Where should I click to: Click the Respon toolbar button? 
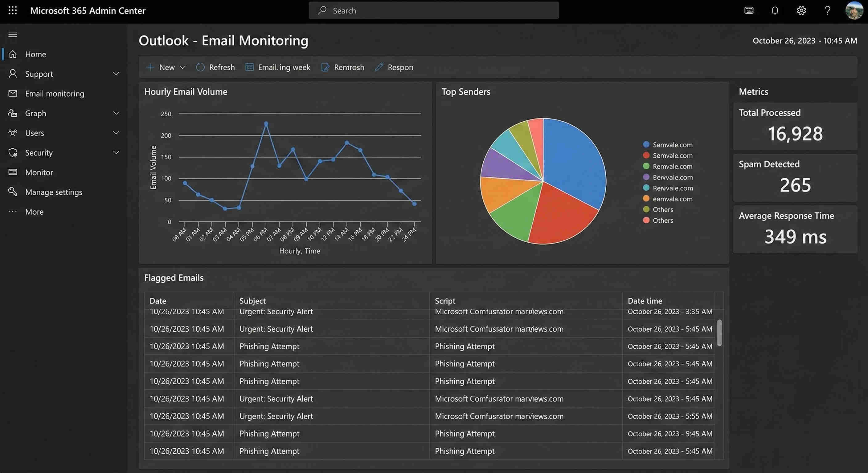click(394, 67)
